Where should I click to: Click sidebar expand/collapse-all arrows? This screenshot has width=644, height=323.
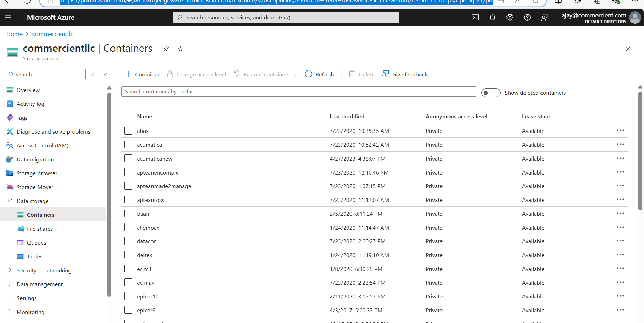[93, 74]
